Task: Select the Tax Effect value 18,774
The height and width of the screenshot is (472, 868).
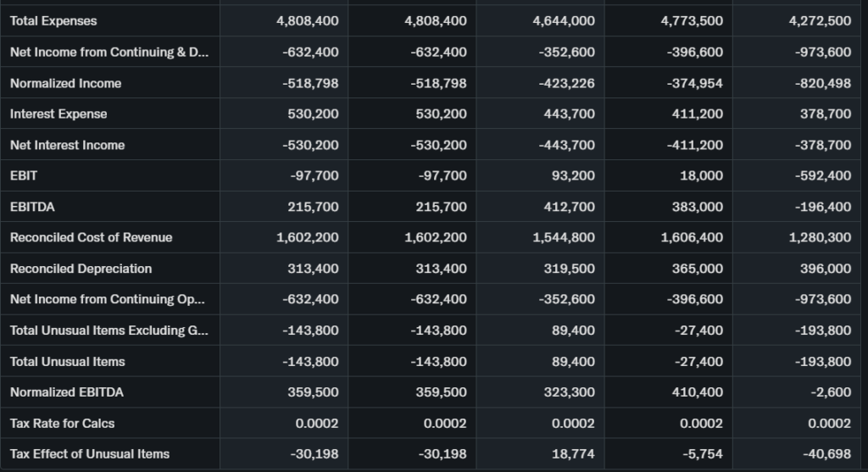Action: pos(573,454)
